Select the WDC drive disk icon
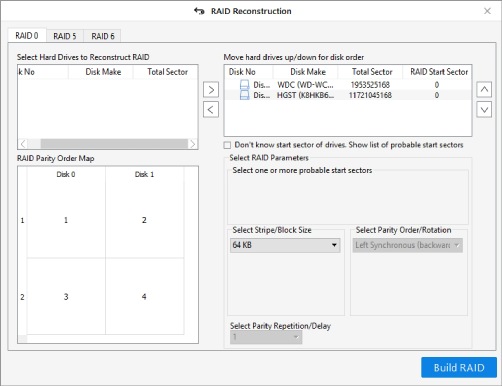The image size is (502, 386). pos(245,85)
